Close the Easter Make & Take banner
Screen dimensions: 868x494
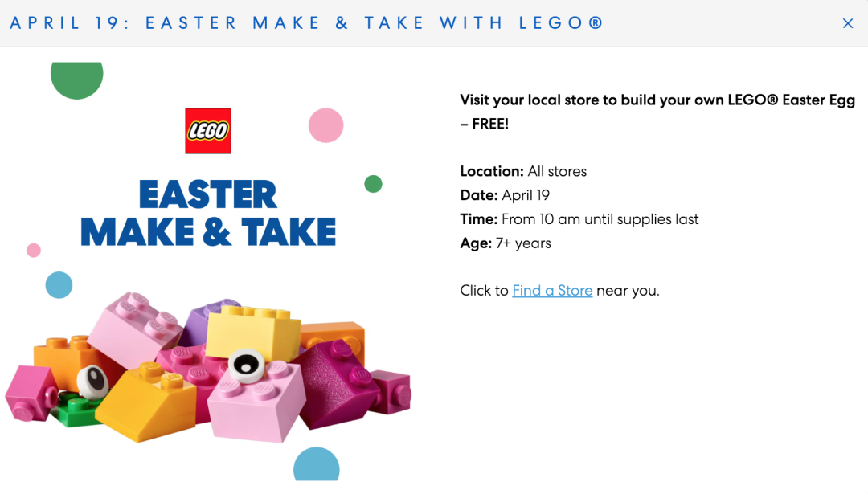[848, 23]
